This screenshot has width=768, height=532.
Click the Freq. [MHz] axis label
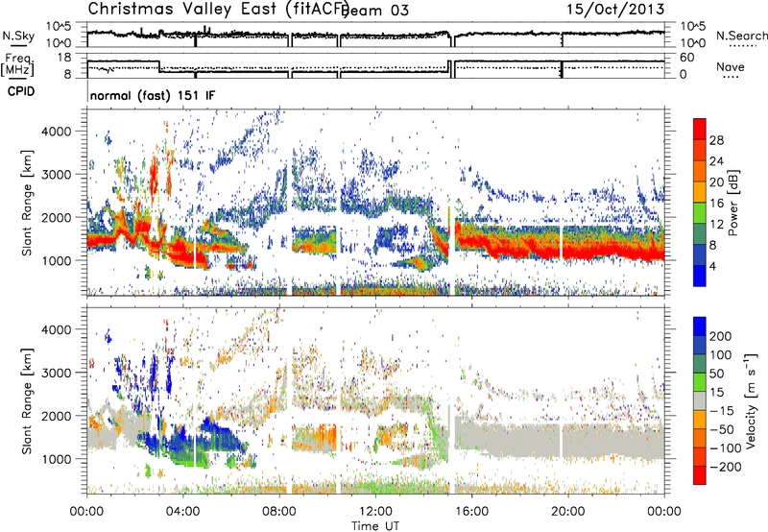17,65
